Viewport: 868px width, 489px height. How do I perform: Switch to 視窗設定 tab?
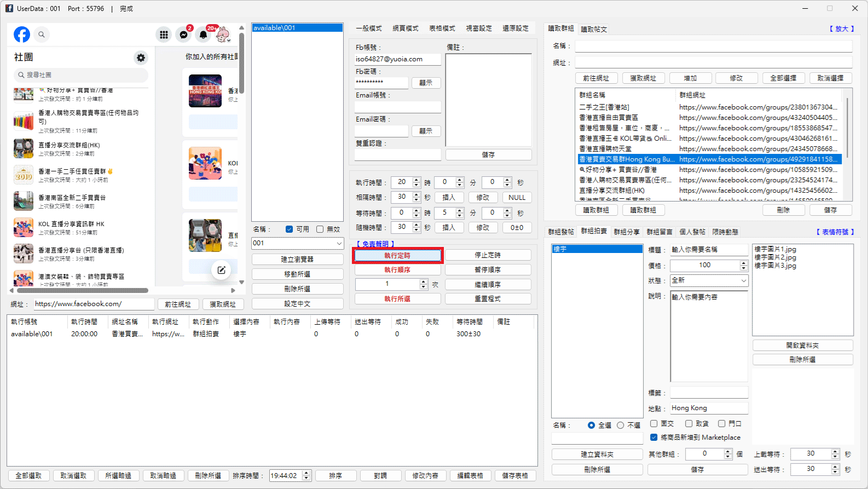point(478,28)
